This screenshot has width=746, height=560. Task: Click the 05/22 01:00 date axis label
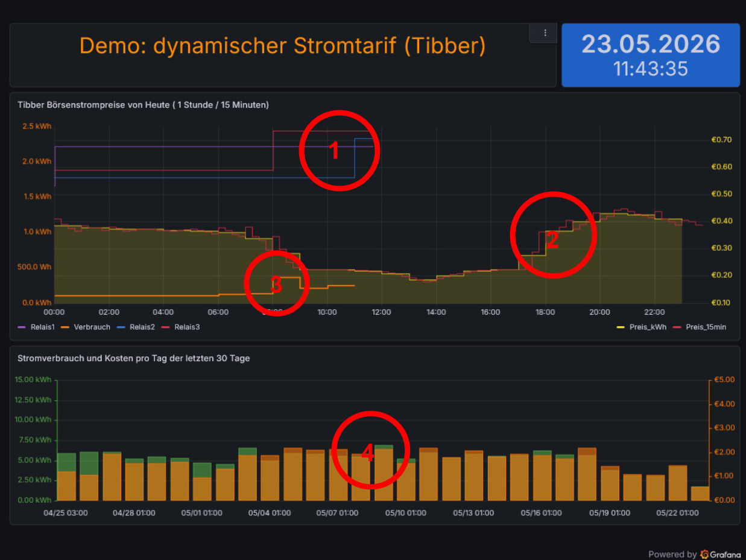[x=677, y=513]
